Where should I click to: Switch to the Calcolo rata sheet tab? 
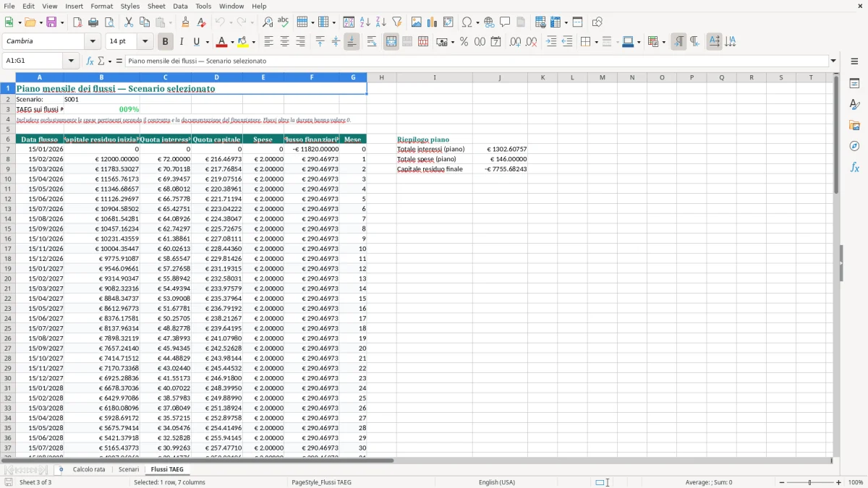click(89, 469)
